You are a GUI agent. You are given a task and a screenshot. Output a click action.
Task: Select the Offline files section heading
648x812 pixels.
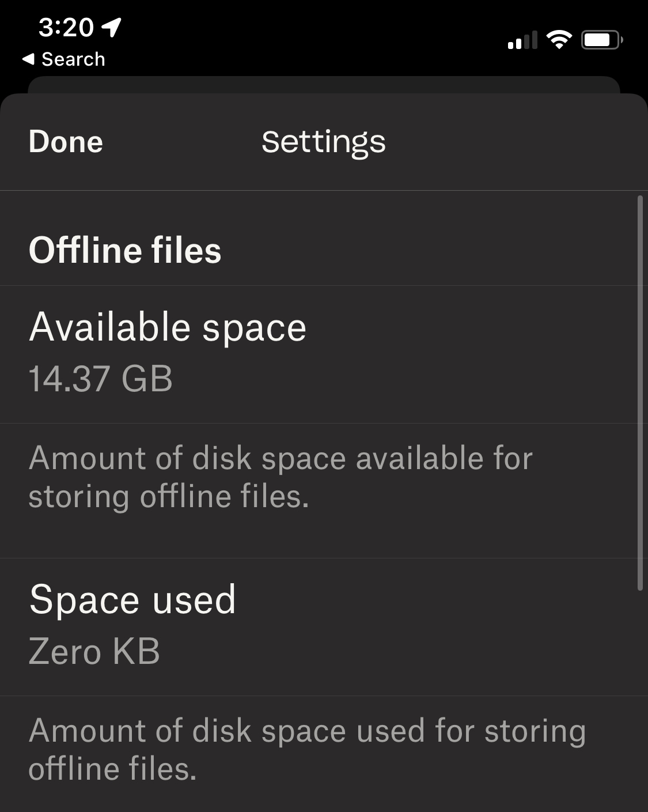pyautogui.click(x=125, y=250)
